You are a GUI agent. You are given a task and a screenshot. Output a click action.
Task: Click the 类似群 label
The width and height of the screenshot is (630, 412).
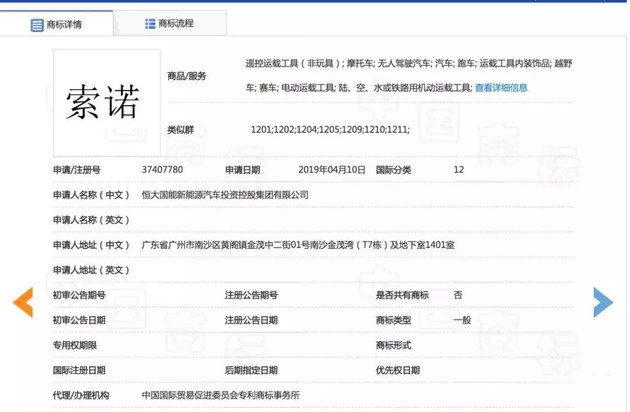point(181,129)
